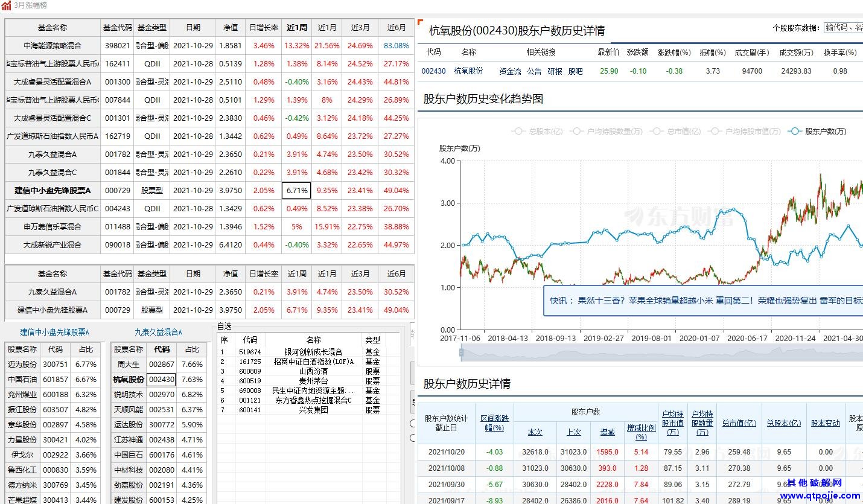Select holding 天顺风能
Screen dimensions: 863x504
pos(129,410)
